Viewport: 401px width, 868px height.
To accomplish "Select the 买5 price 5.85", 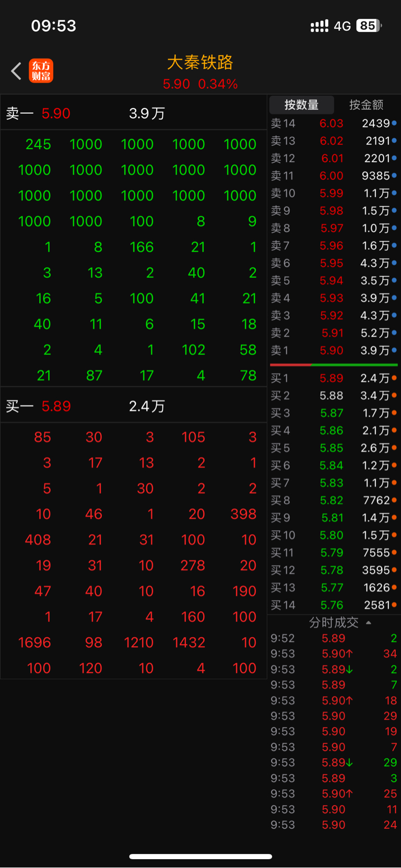I will [x=332, y=448].
